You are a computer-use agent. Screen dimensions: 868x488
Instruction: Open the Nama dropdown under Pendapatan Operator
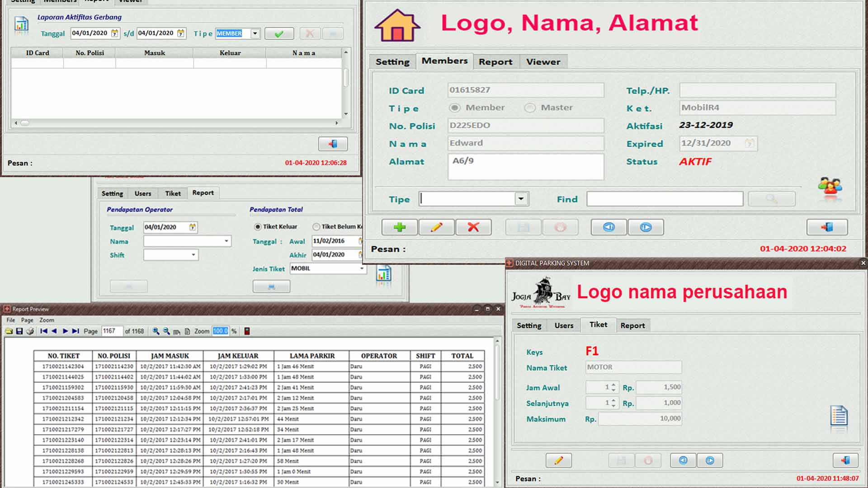click(x=226, y=241)
